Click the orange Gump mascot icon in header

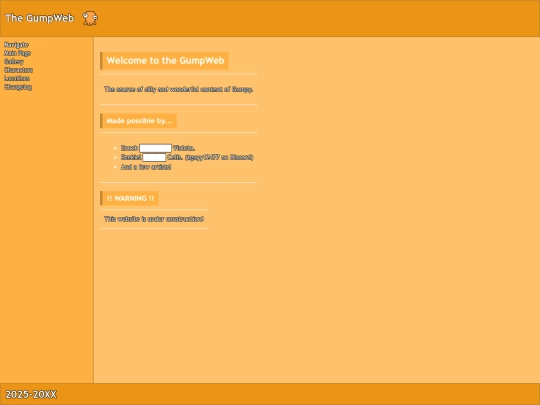click(x=90, y=18)
